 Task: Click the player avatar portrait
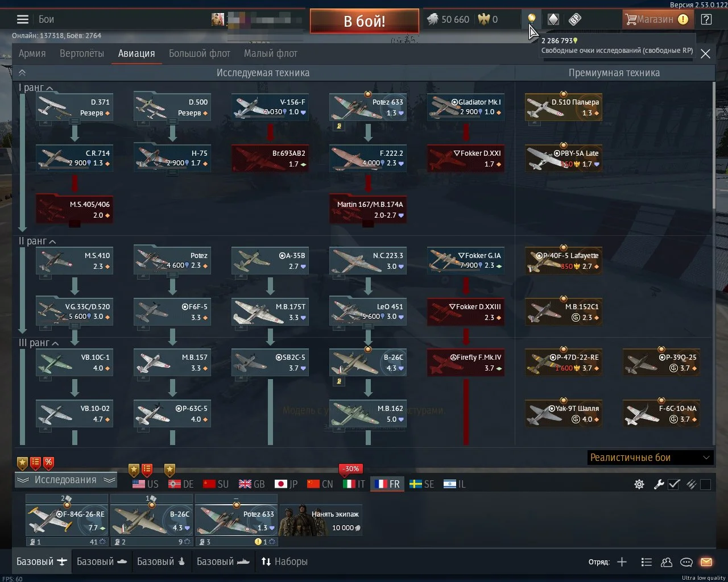[x=218, y=19]
